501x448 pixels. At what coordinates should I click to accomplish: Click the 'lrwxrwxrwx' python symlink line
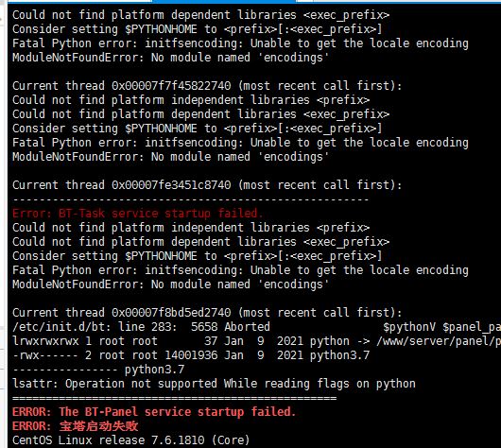[x=256, y=341]
